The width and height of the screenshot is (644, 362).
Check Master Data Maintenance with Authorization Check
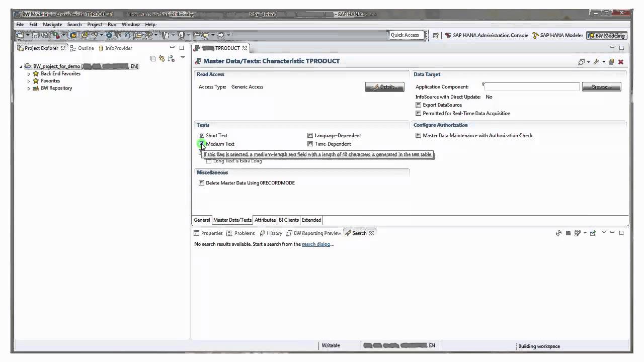(418, 136)
